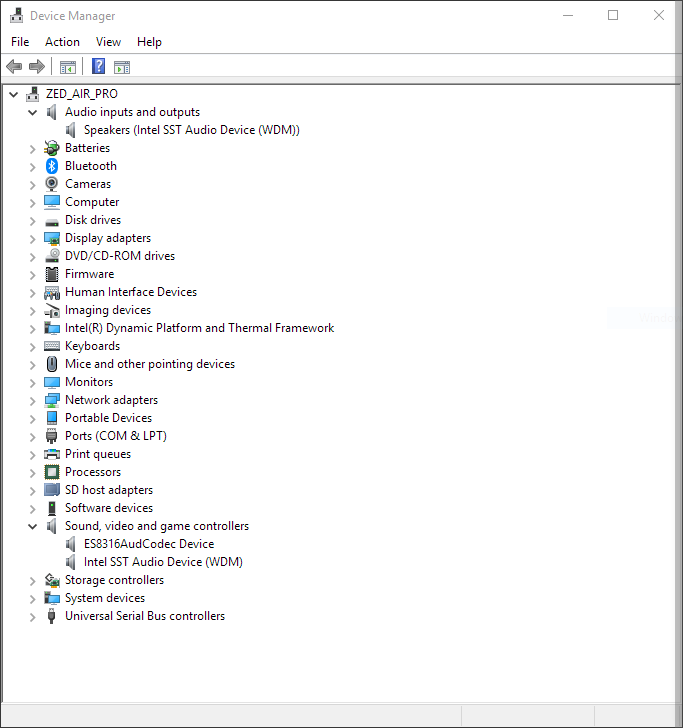Expand the Network adapters category

pyautogui.click(x=33, y=401)
